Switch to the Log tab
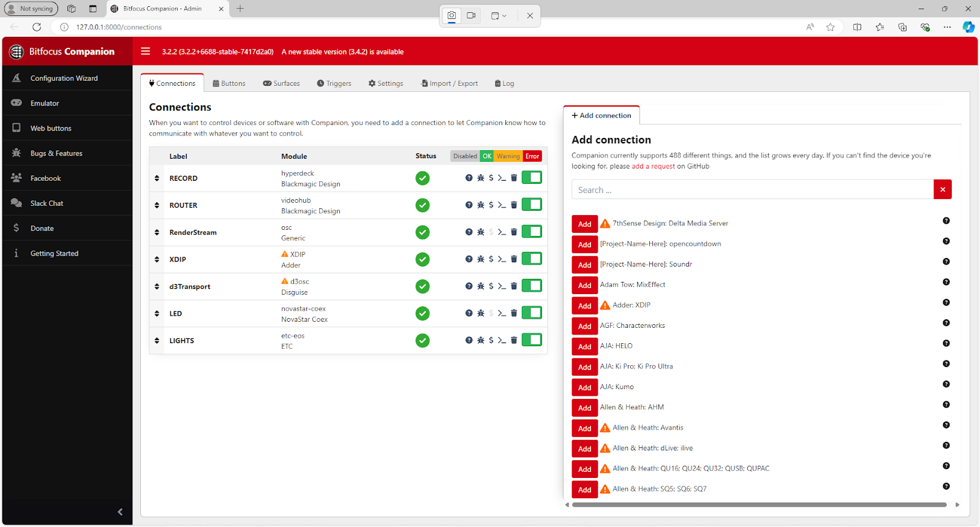980x527 pixels. 505,83
